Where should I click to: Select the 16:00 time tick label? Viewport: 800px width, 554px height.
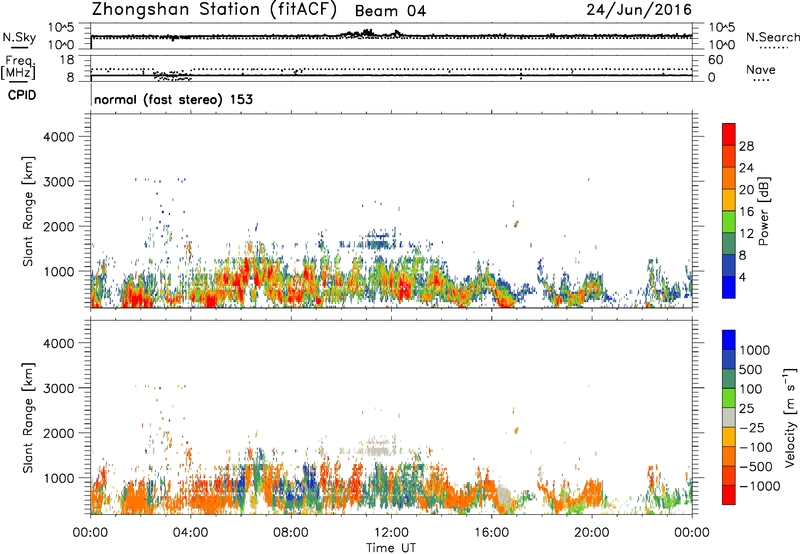tap(491, 533)
